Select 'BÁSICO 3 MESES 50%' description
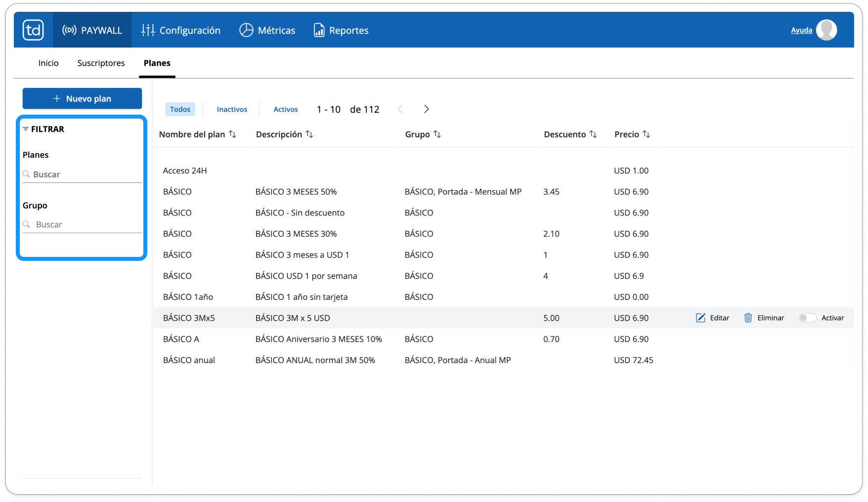 coord(296,192)
